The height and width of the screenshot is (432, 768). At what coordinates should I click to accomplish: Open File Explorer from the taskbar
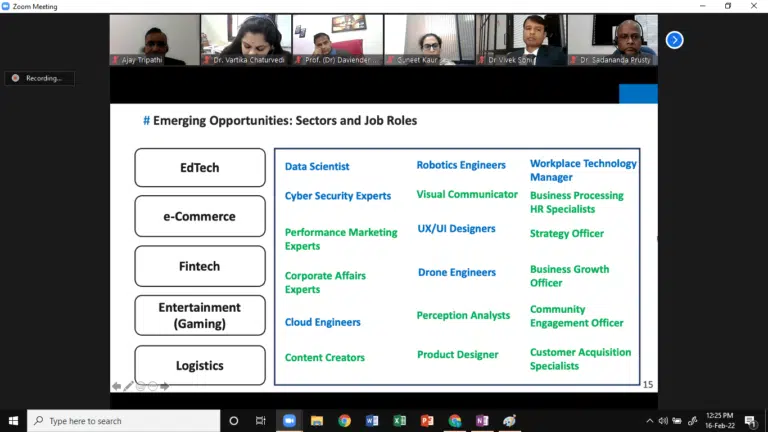(x=317, y=421)
